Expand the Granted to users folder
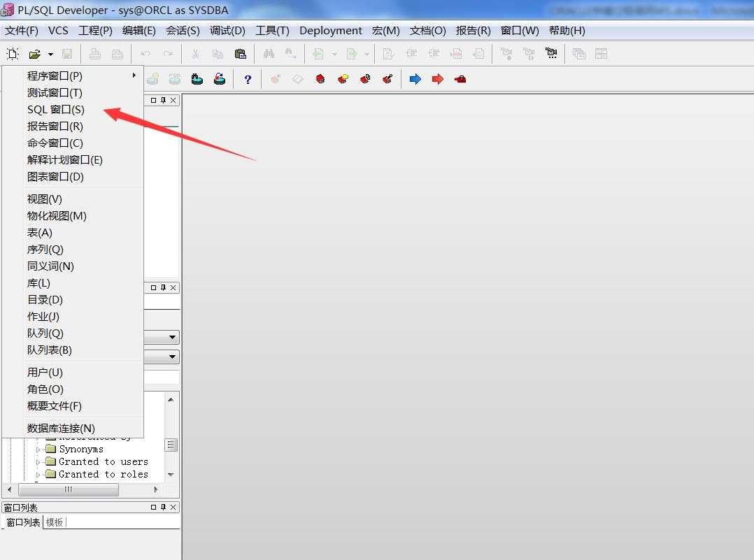The image size is (754, 560). coord(38,462)
